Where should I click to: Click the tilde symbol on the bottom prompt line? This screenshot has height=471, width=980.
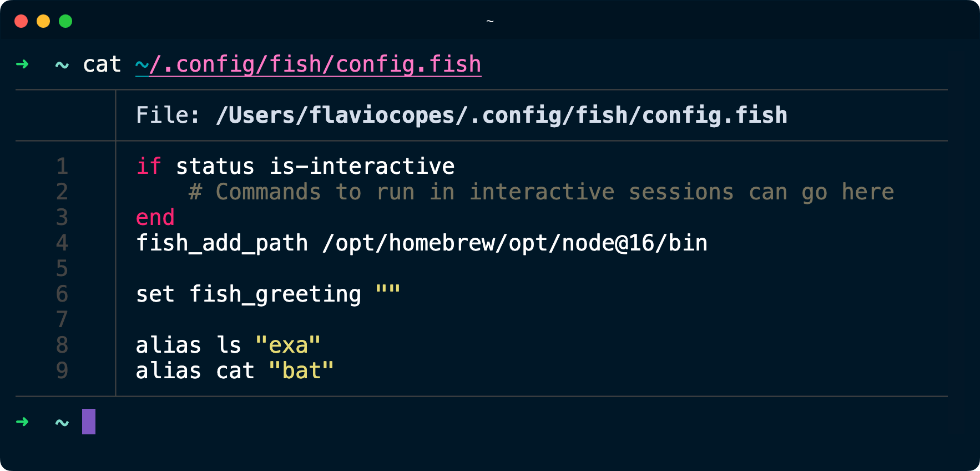(x=61, y=422)
